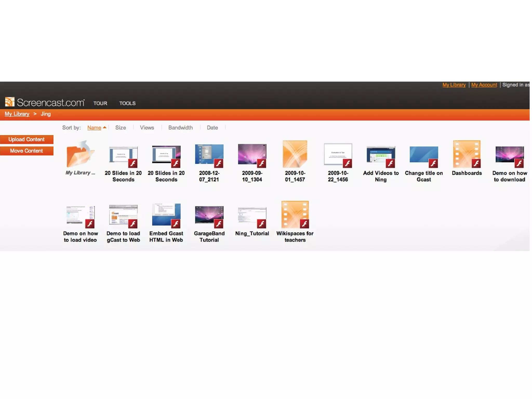Sort library by Name
The width and height of the screenshot is (532, 399).
94,128
